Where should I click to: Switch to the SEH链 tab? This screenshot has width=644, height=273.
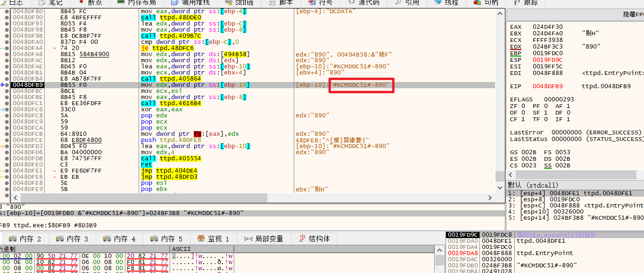(239, 3)
